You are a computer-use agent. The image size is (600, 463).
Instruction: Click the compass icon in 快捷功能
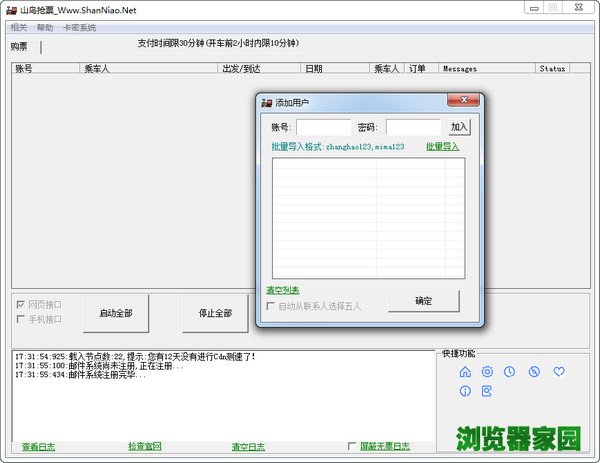coord(534,372)
